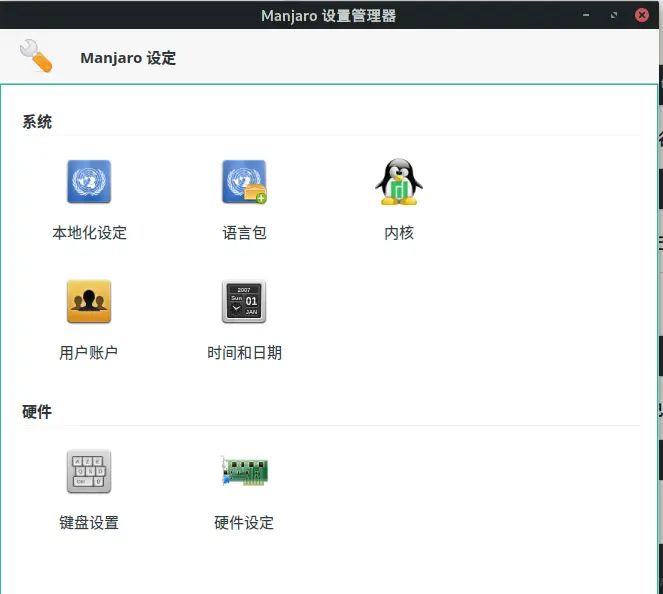Click the 本地化设定 label text
663x594 pixels.
pyautogui.click(x=90, y=233)
